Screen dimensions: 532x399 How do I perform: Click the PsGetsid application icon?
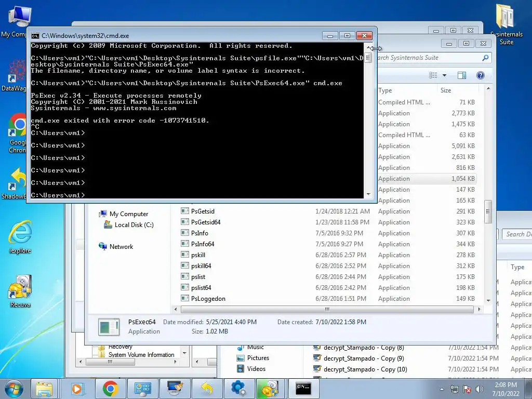[x=185, y=211]
